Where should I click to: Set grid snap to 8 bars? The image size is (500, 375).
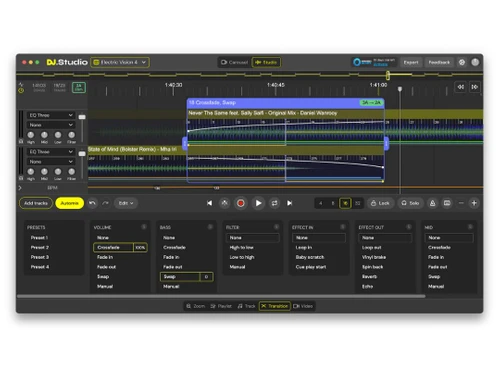(333, 203)
